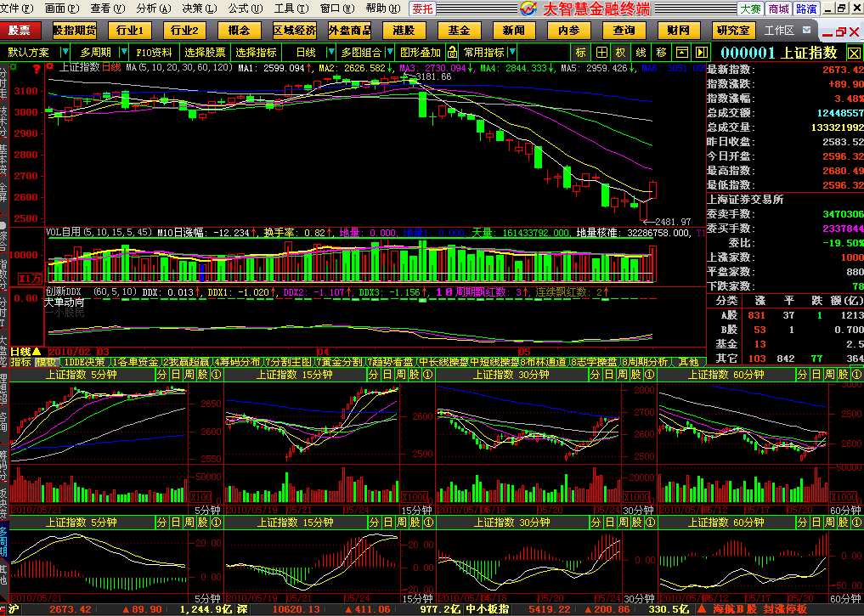The height and width of the screenshot is (616, 864).
Task: Expand the 日线▲ selector on the chart time axis
Action: point(25,352)
